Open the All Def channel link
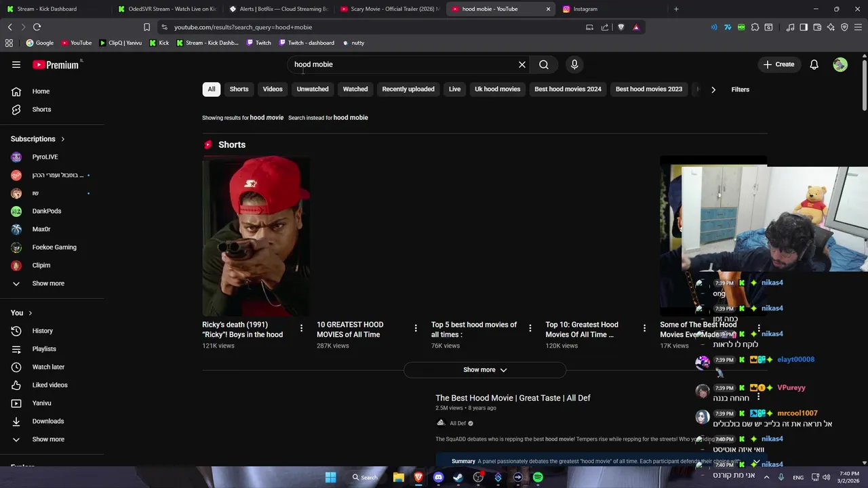The width and height of the screenshot is (868, 488). pyautogui.click(x=458, y=424)
